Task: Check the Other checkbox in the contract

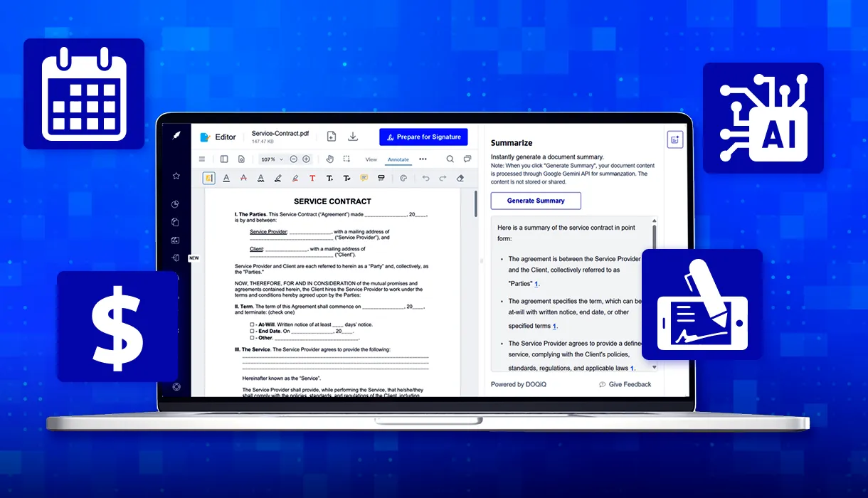Action: [x=253, y=338]
